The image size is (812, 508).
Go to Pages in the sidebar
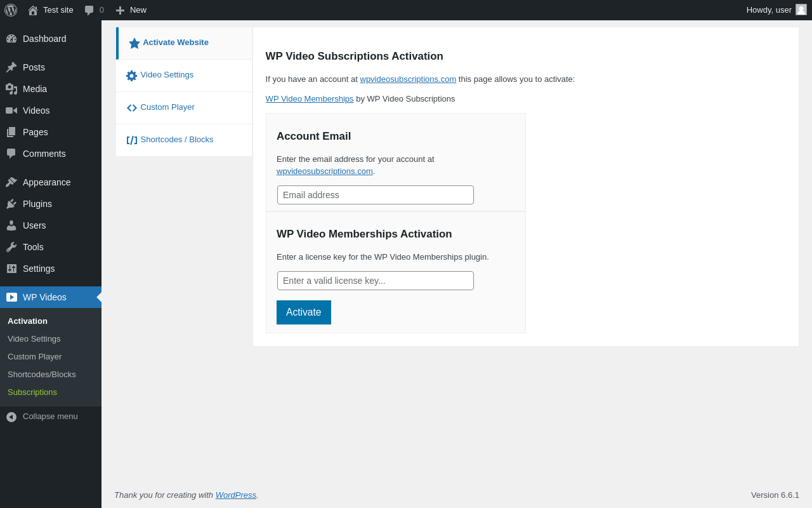[x=51, y=132]
